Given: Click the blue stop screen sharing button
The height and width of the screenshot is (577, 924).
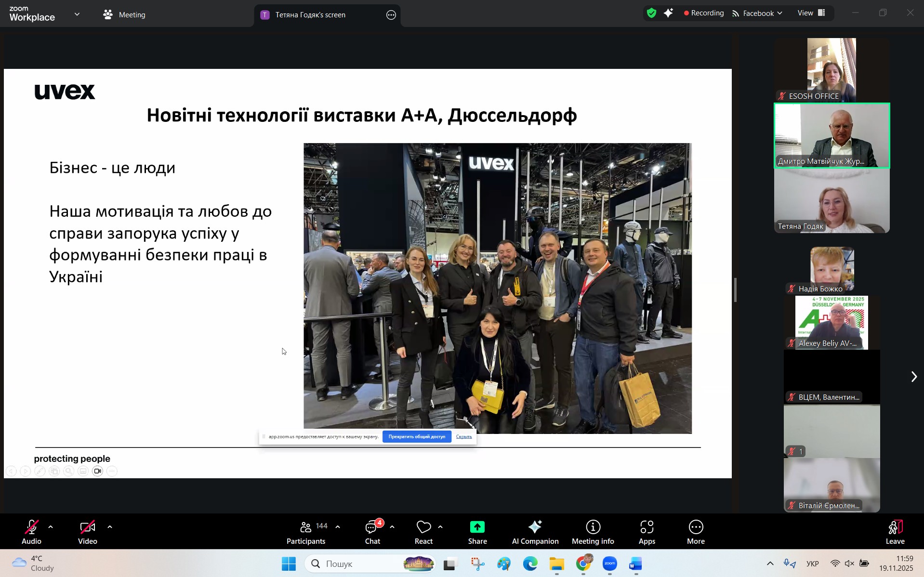Looking at the screenshot, I should tap(417, 437).
